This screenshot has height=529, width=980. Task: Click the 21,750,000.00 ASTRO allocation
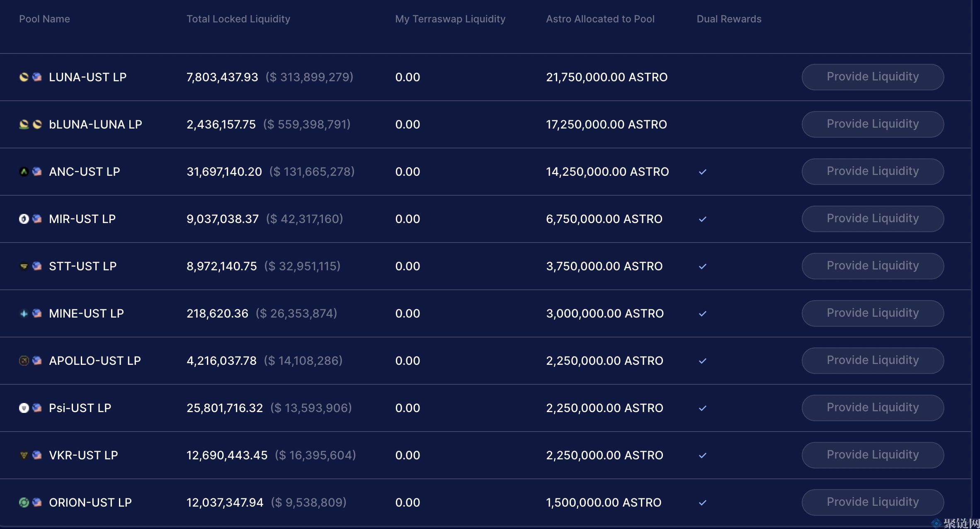coord(606,77)
